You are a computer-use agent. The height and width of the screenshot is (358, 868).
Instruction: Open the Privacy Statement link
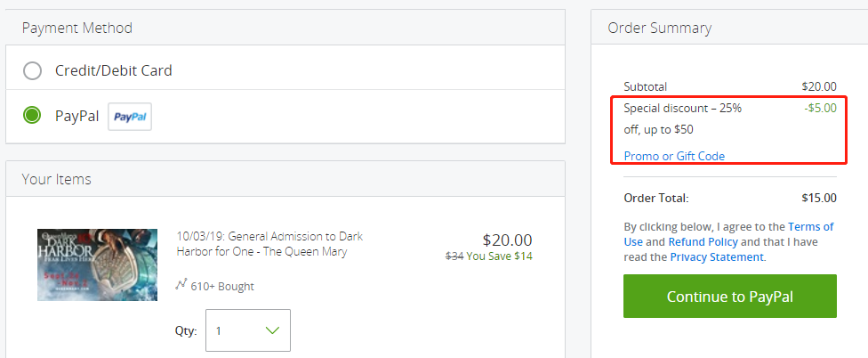click(717, 257)
